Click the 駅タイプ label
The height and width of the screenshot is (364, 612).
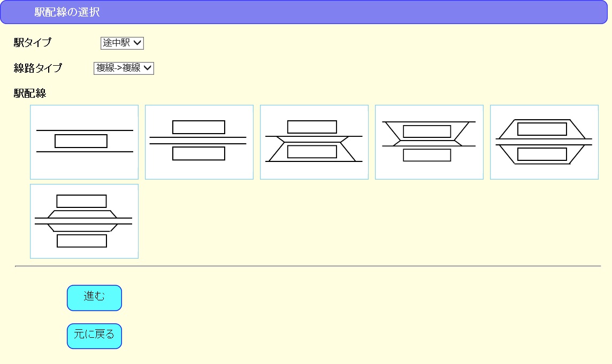(x=33, y=43)
